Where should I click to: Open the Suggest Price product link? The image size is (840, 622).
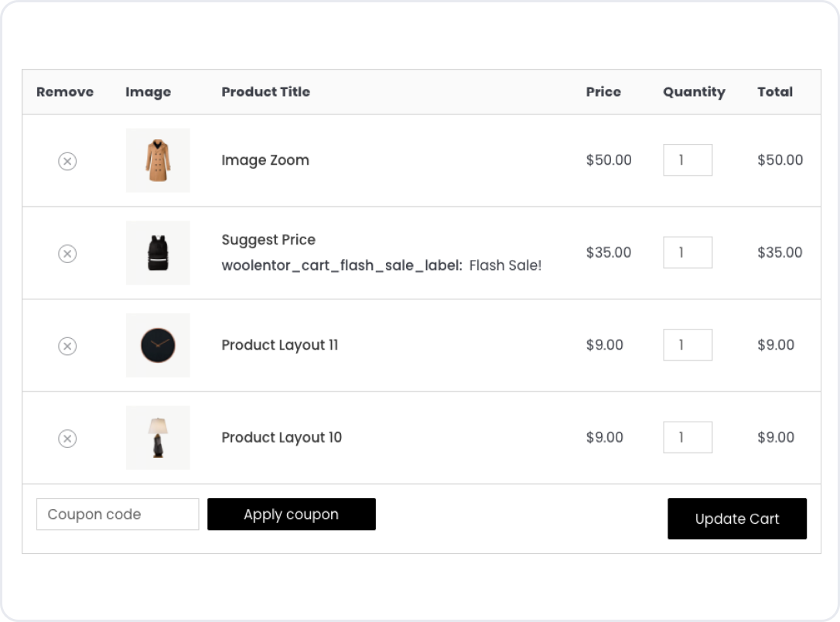tap(268, 240)
